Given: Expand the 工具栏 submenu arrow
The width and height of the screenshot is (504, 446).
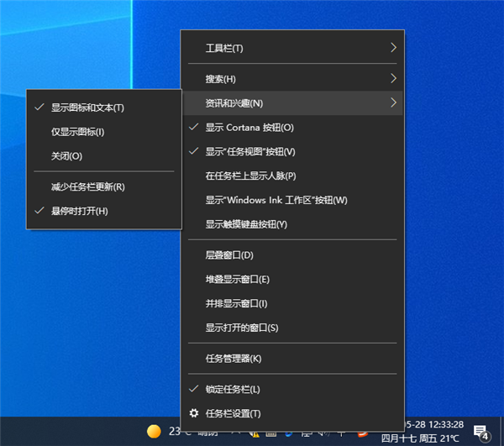Looking at the screenshot, I should [392, 48].
